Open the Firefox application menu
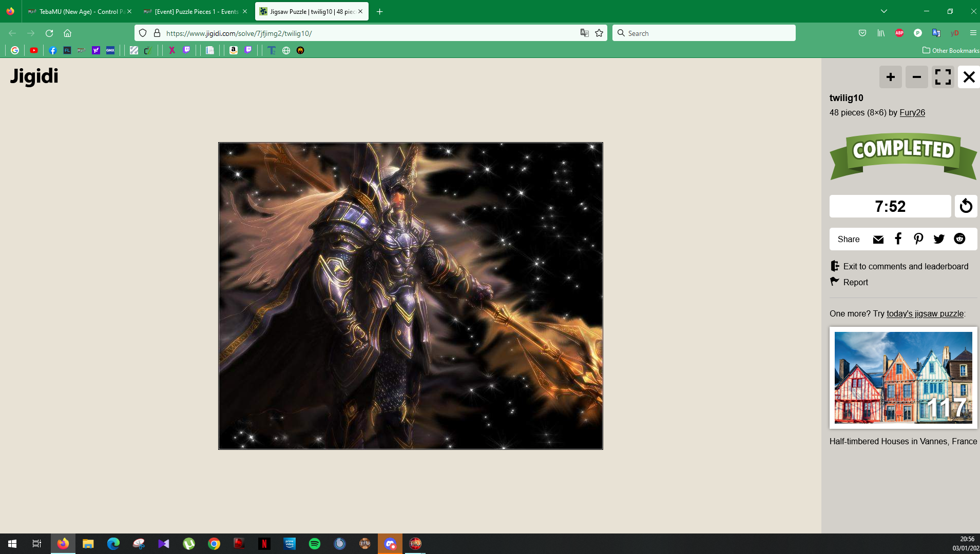This screenshot has height=554, width=980. [973, 33]
